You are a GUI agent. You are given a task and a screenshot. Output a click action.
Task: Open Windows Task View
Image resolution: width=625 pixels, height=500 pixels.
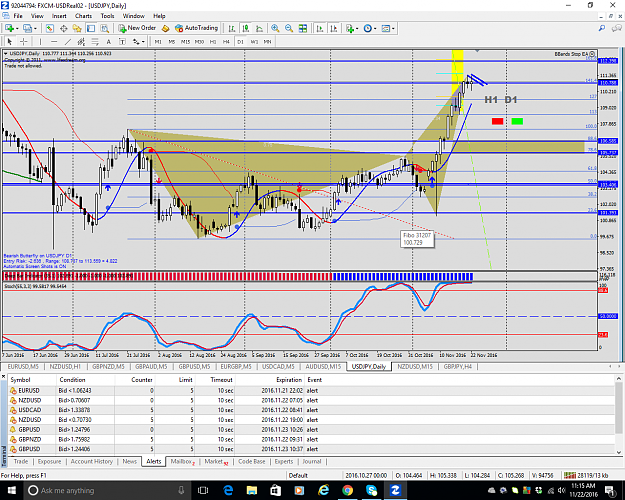coord(203,490)
